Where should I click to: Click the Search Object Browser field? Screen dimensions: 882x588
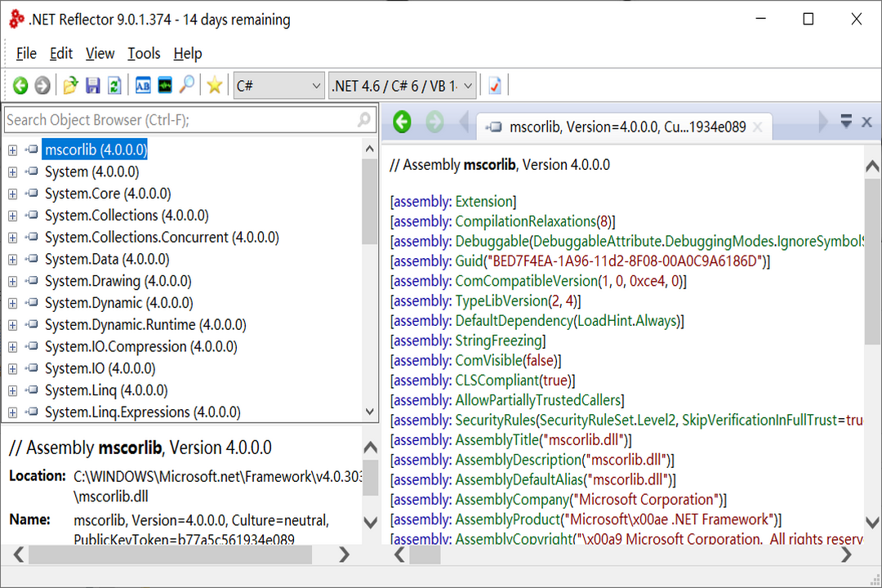coord(180,120)
